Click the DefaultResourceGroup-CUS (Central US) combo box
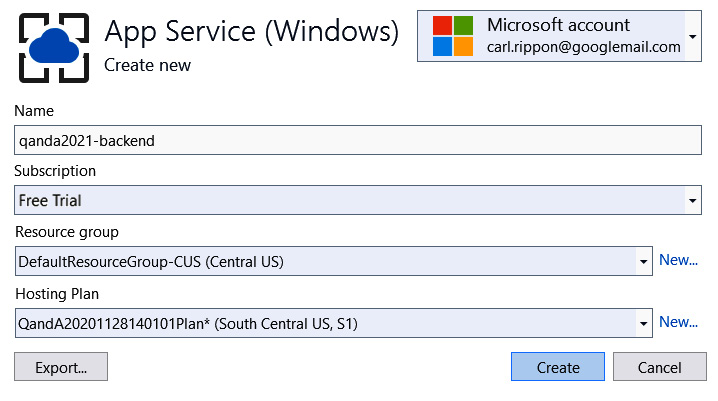Screen dimensions: 718x401 click(x=333, y=261)
